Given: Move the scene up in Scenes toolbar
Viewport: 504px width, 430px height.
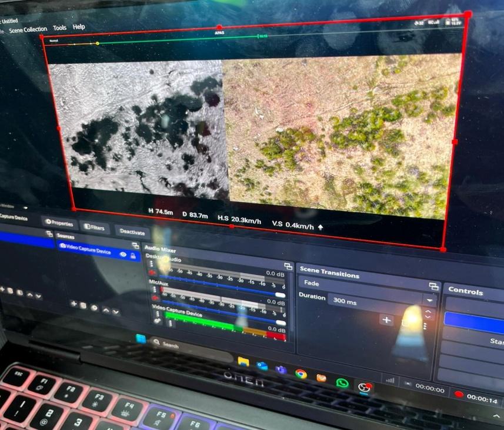Looking at the screenshot, I should tap(29, 294).
